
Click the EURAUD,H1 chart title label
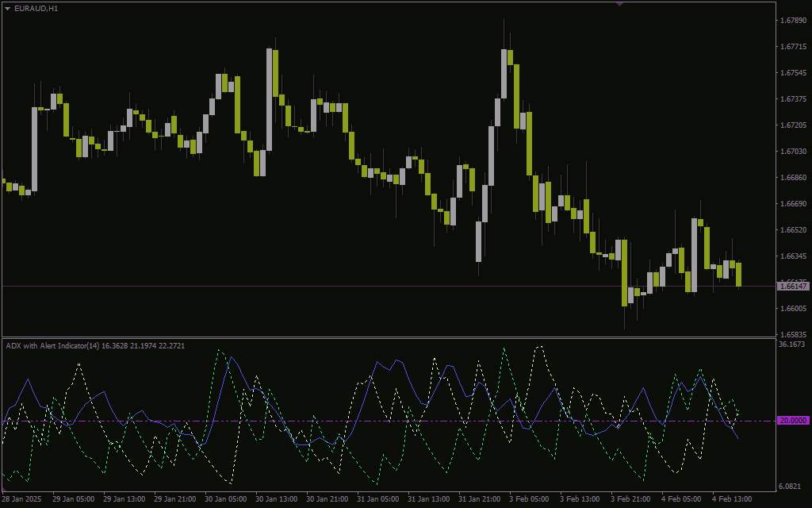coord(36,8)
